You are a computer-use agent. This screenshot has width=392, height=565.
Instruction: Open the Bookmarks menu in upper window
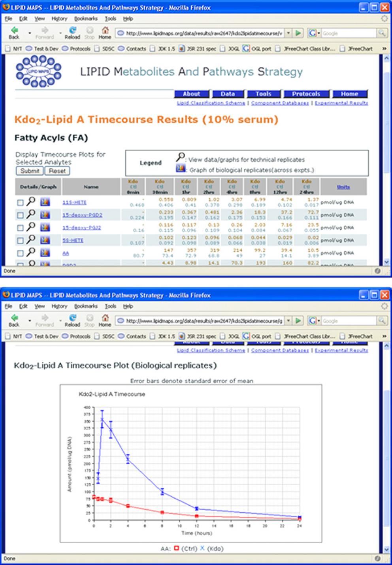click(x=86, y=19)
